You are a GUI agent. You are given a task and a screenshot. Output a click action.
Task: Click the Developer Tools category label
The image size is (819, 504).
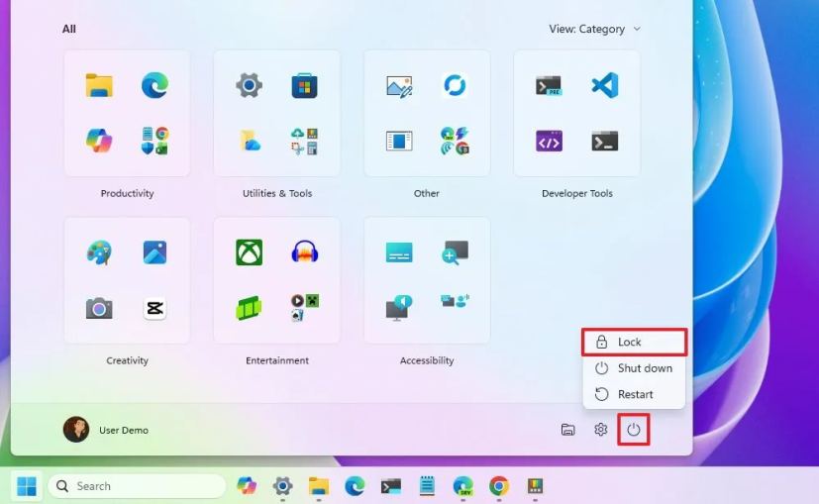[x=577, y=193]
